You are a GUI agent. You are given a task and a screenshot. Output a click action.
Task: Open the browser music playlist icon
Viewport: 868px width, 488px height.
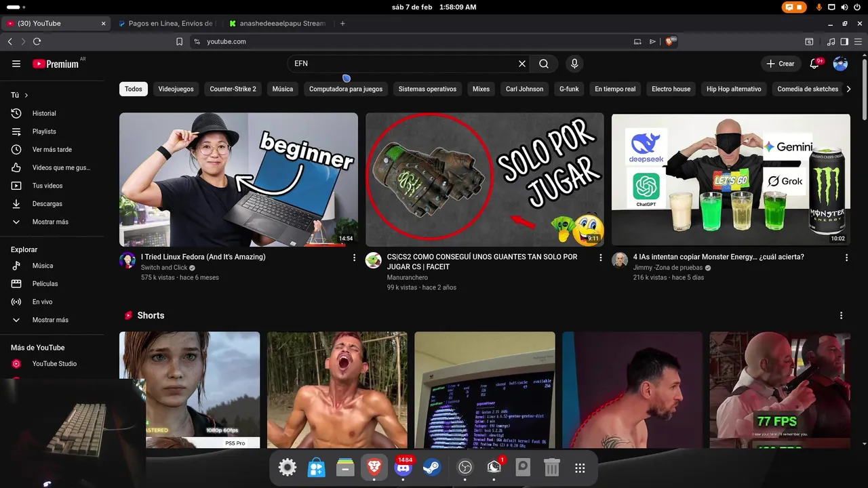(831, 41)
